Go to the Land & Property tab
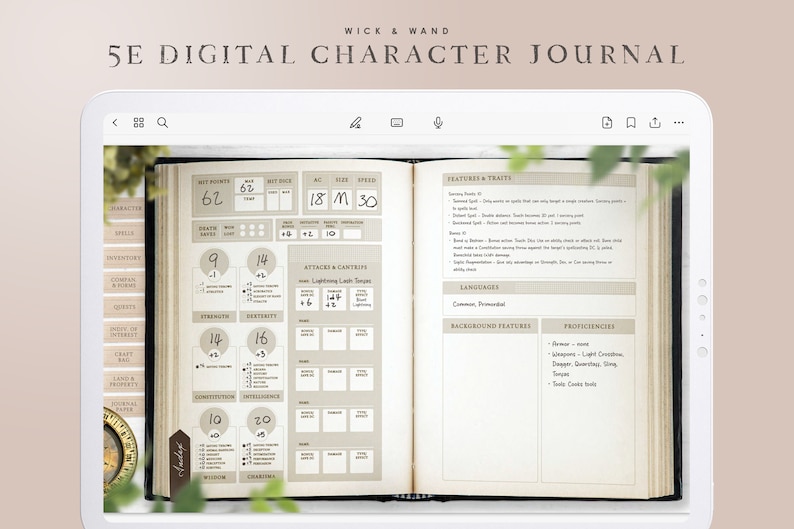 coord(125,382)
